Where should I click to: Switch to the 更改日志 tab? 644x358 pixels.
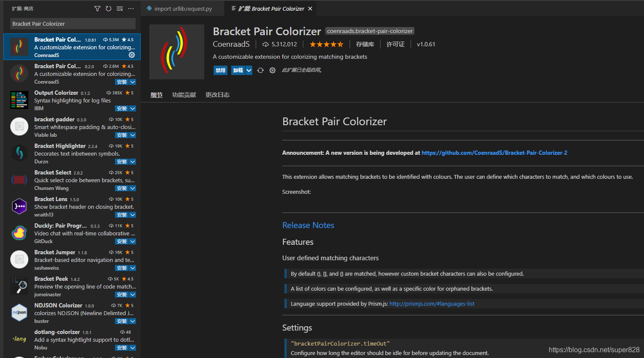(217, 95)
